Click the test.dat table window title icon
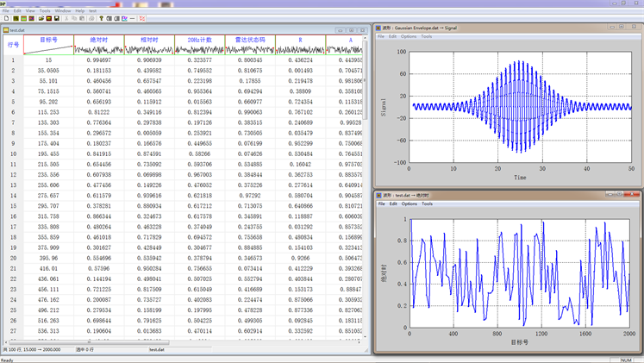This screenshot has width=644, height=363. tap(5, 29)
